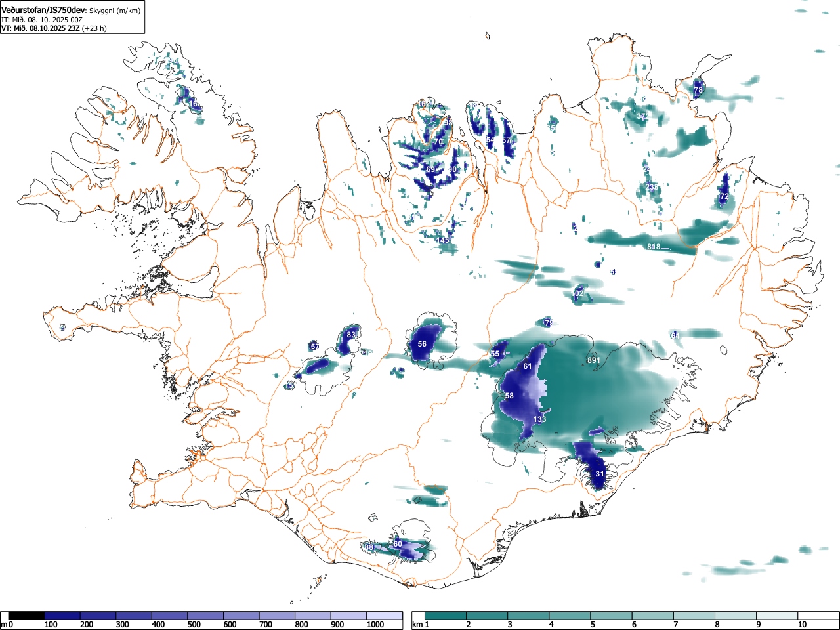Click the visibility value 891 on the map
840x630 pixels.
coord(594,360)
